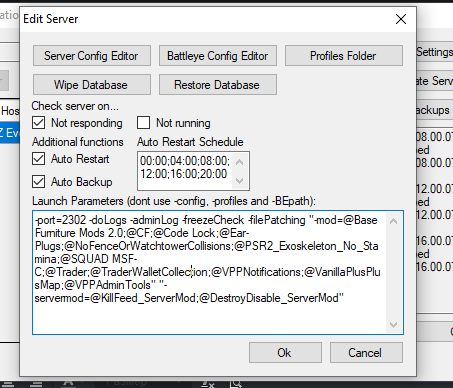The height and width of the screenshot is (388, 453).
Task: Confirm changes with the Ok button
Action: click(285, 352)
